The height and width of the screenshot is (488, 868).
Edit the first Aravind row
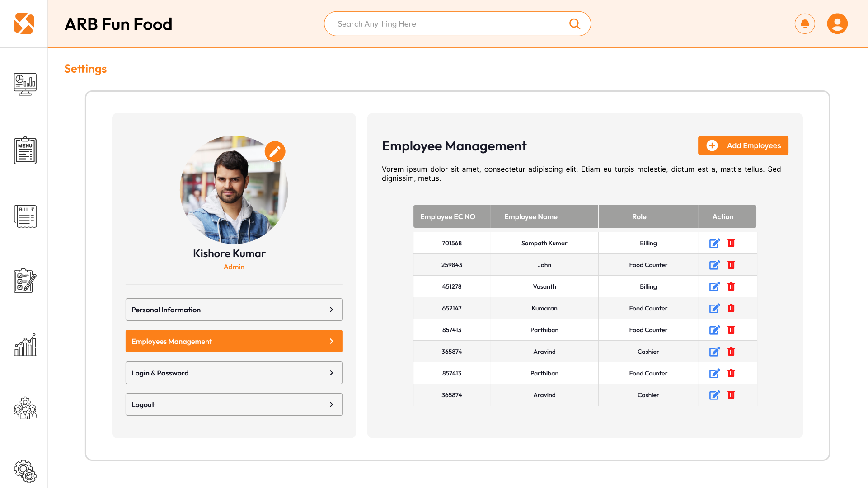714,352
